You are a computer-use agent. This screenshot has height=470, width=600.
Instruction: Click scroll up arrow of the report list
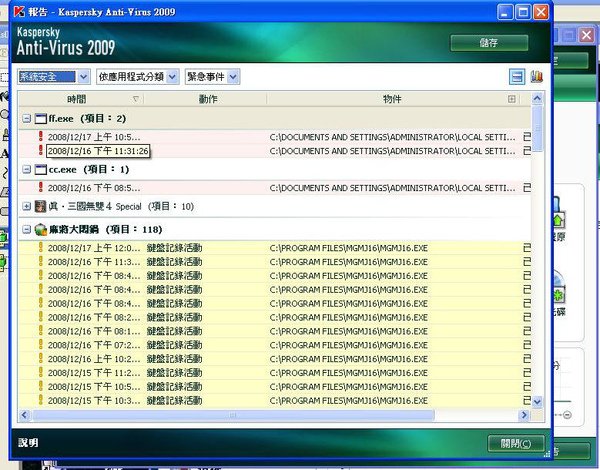537,99
